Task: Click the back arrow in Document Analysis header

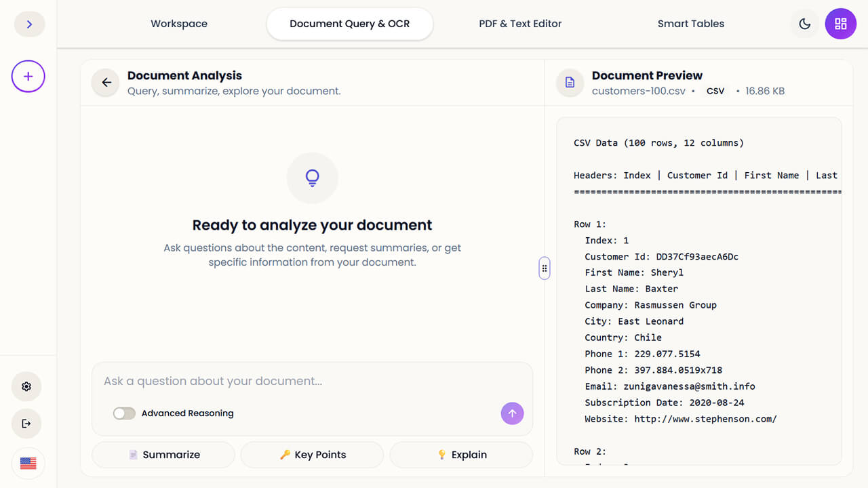Action: pyautogui.click(x=105, y=82)
